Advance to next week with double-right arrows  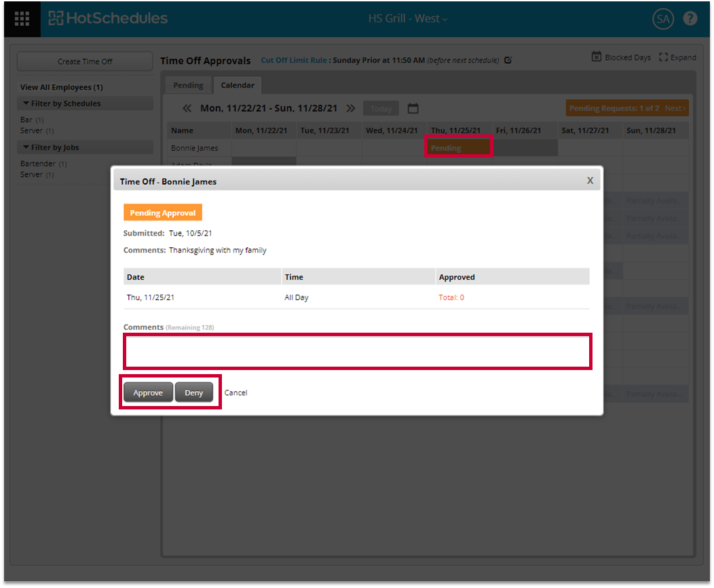coord(351,109)
